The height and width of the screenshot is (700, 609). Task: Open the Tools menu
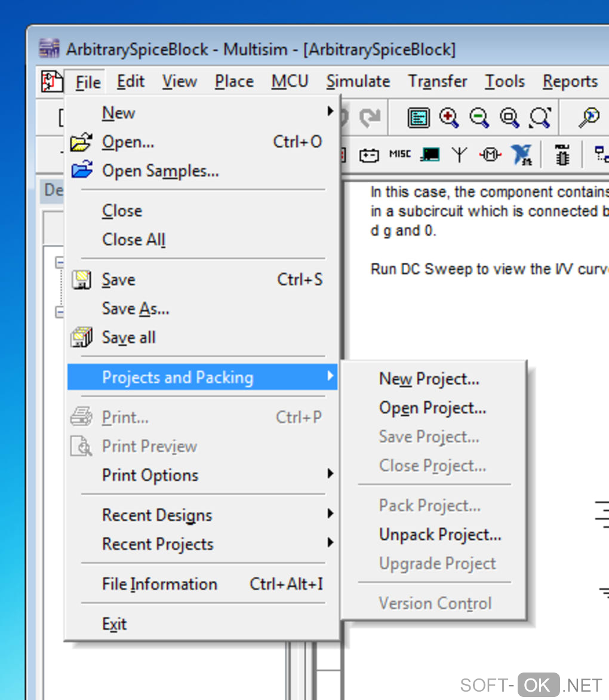tap(505, 81)
